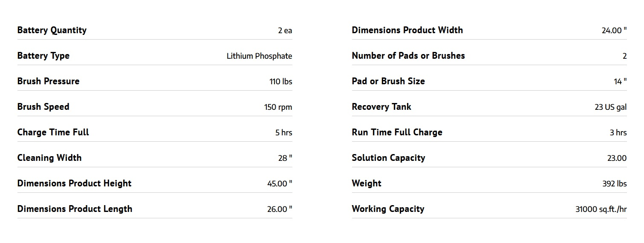Select the Dimensions Product Height label
This screenshot has width=644, height=243.
tap(74, 183)
